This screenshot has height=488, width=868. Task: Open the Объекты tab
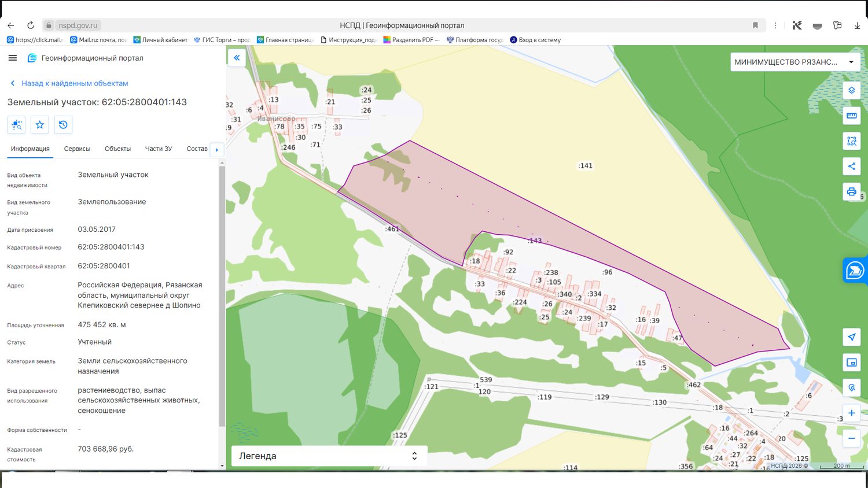117,149
